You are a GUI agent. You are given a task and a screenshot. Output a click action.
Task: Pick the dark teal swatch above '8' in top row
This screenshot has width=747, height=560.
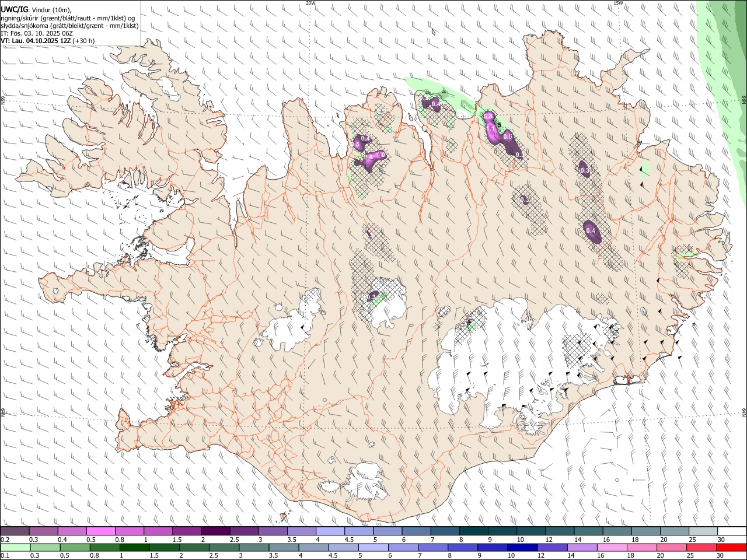click(473, 531)
